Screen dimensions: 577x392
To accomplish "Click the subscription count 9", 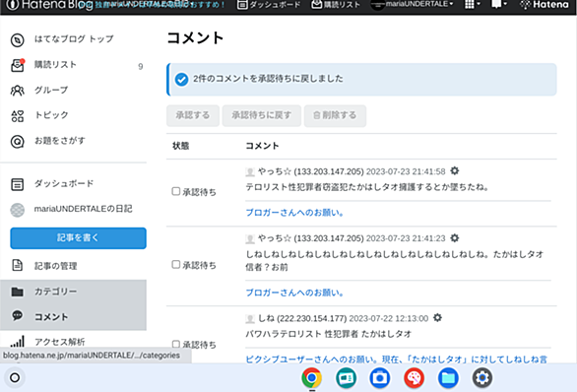I will coord(141,66).
